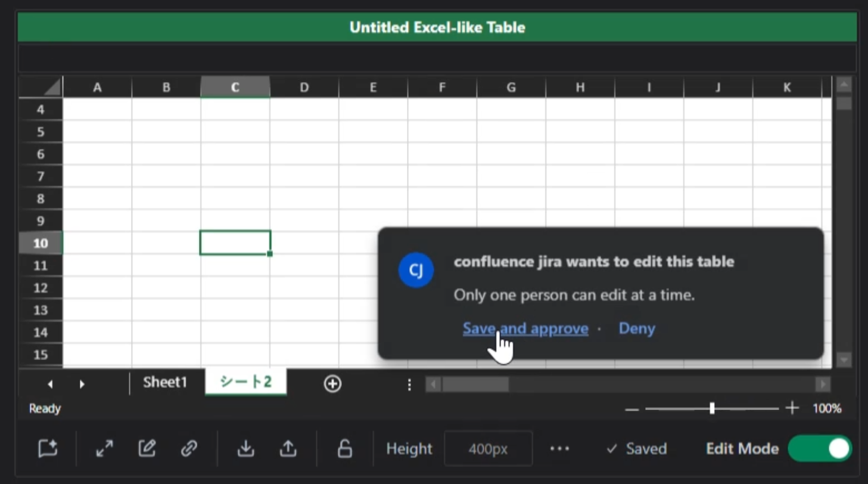
Task: Switch to the Sheet1 tab
Action: point(165,382)
